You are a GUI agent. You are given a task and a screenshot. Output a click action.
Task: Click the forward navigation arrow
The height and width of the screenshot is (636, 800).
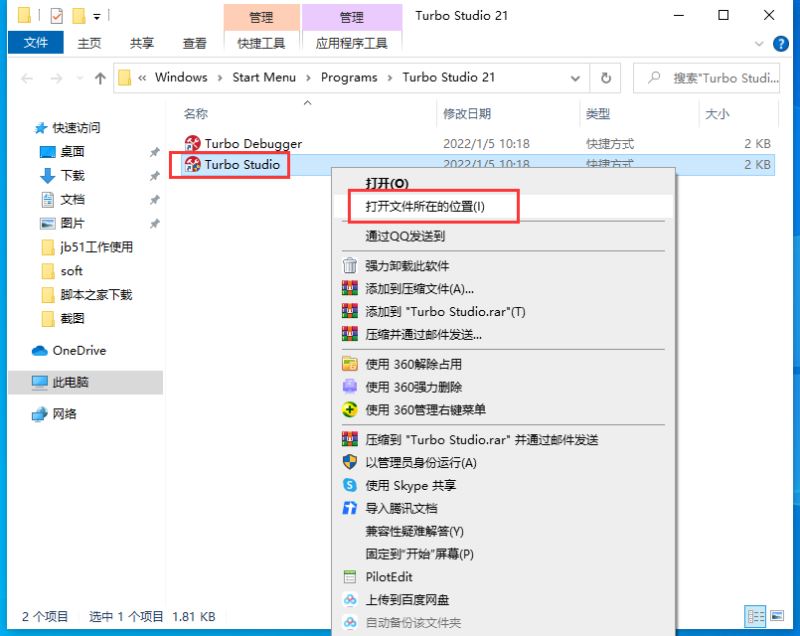pos(56,78)
